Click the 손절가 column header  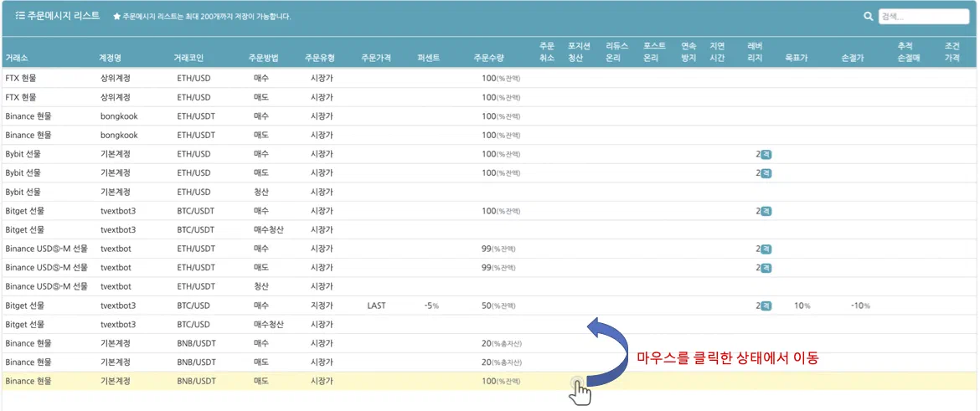pyautogui.click(x=854, y=58)
